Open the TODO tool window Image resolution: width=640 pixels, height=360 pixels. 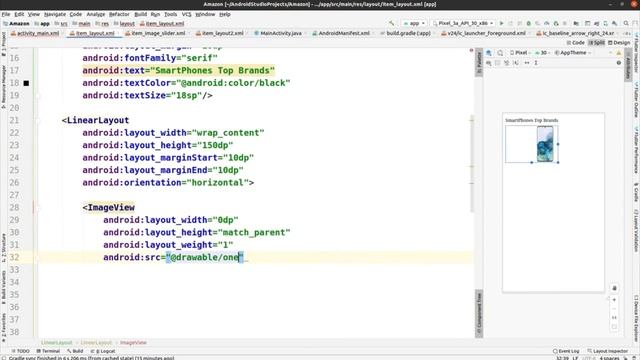pos(20,351)
